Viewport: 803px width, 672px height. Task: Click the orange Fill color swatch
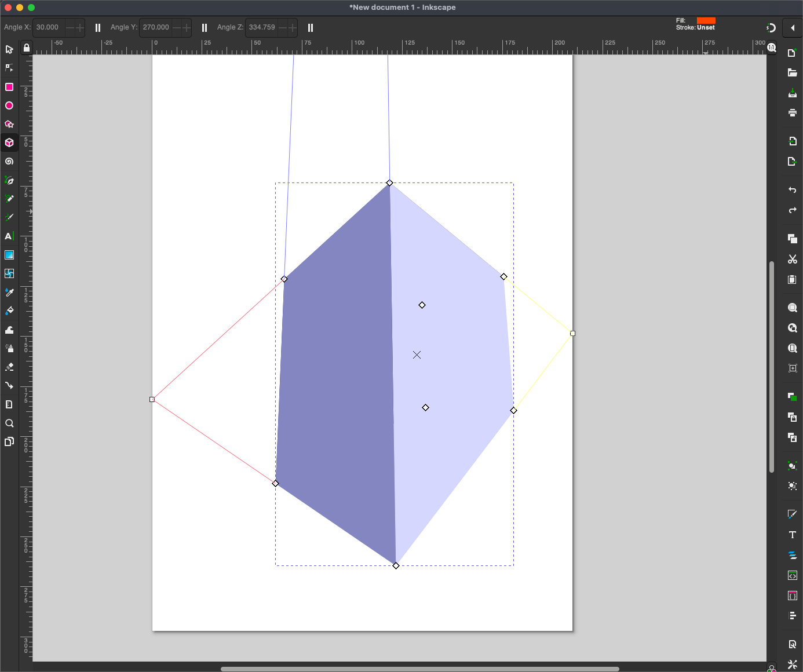pyautogui.click(x=706, y=20)
